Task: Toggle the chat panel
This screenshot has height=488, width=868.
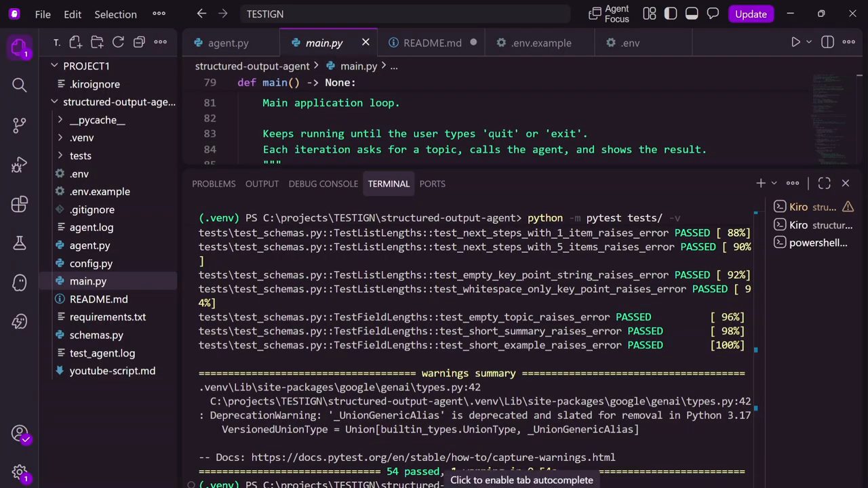Action: (x=713, y=14)
